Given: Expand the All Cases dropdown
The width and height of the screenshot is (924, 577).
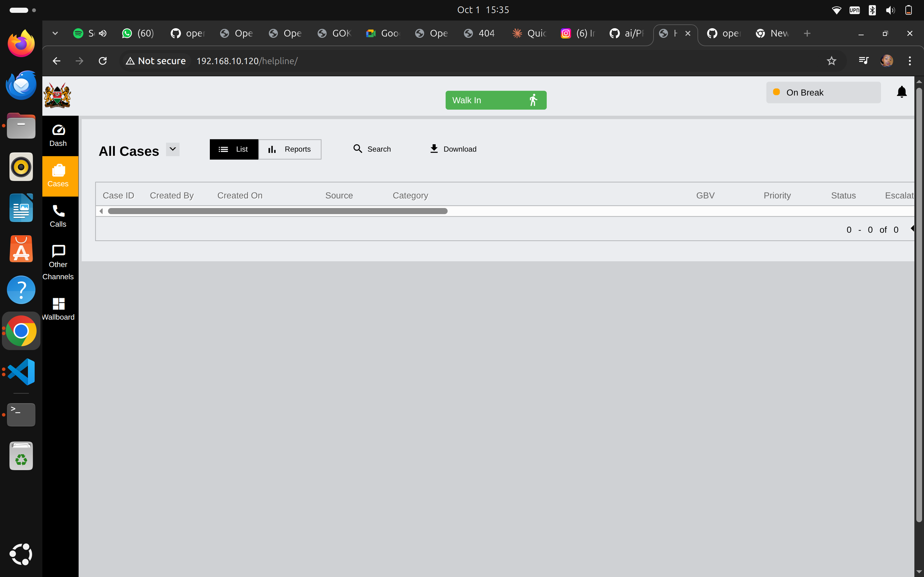Looking at the screenshot, I should [172, 149].
